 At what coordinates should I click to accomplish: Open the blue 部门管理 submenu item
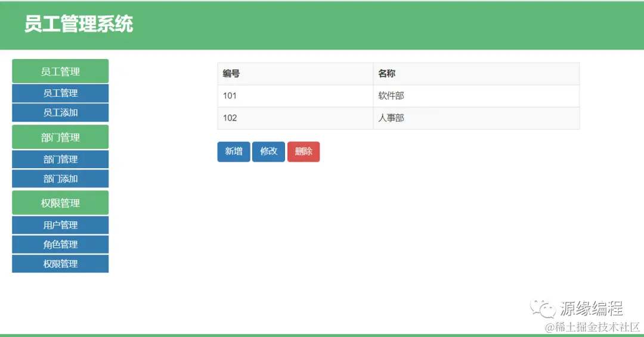pyautogui.click(x=60, y=159)
